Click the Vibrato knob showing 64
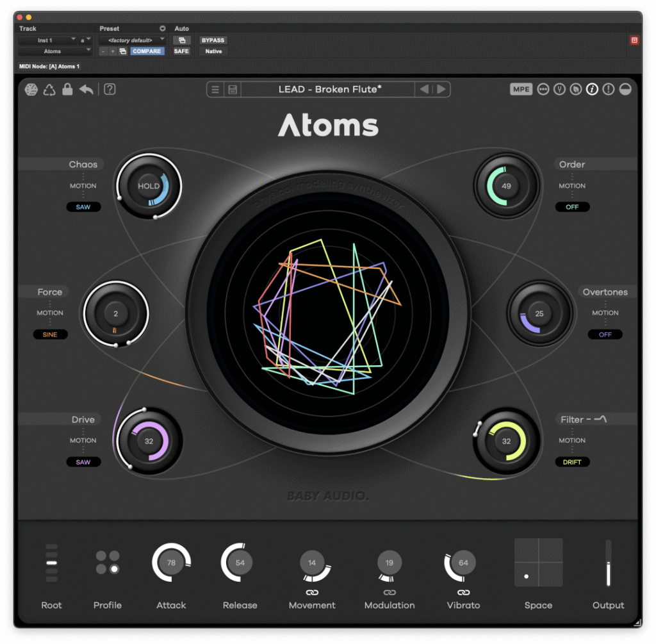Image resolution: width=656 pixels, height=644 pixels. click(x=463, y=563)
